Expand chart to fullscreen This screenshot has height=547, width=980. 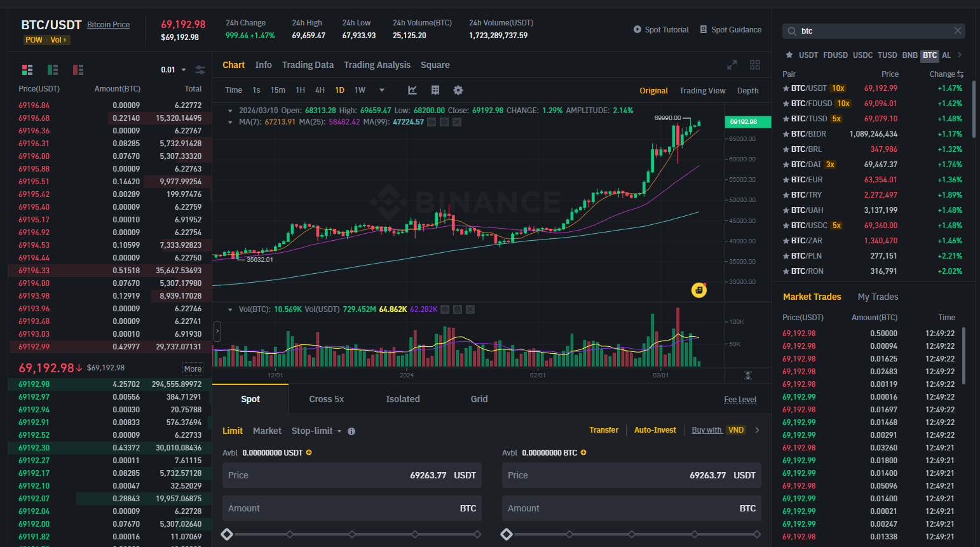click(x=732, y=65)
